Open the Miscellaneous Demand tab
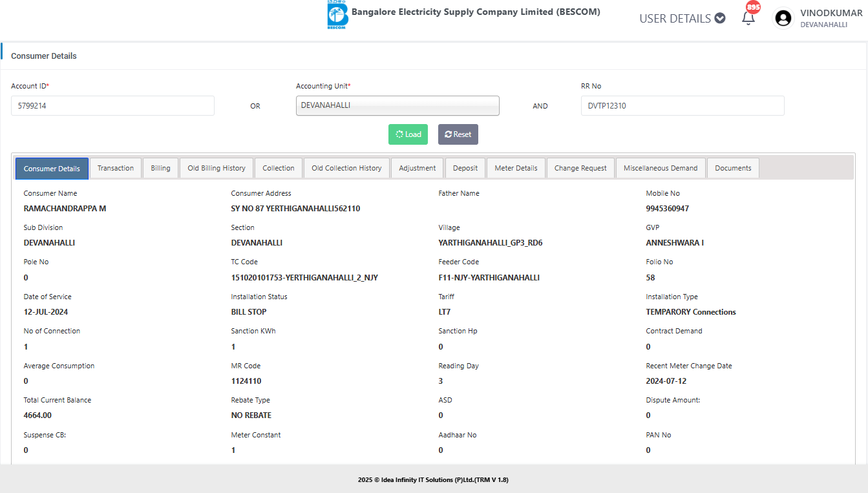868x493 pixels. pyautogui.click(x=661, y=168)
